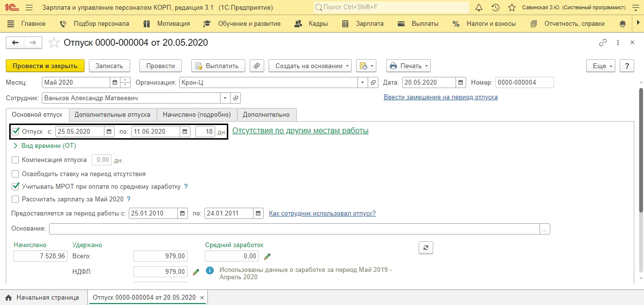Viewport: 644px width, 305px height.
Task: Open Как сотрудник использовал отпуск link
Action: coord(322,213)
